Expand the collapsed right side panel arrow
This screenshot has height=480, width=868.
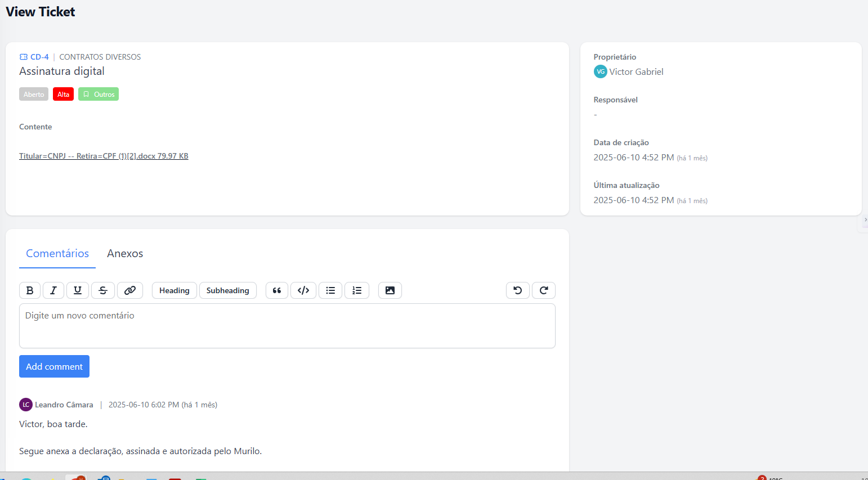[x=865, y=220]
